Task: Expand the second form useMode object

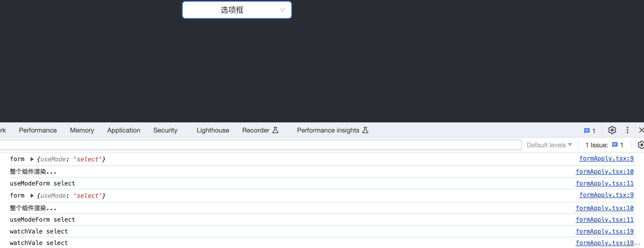Action: click(32, 196)
